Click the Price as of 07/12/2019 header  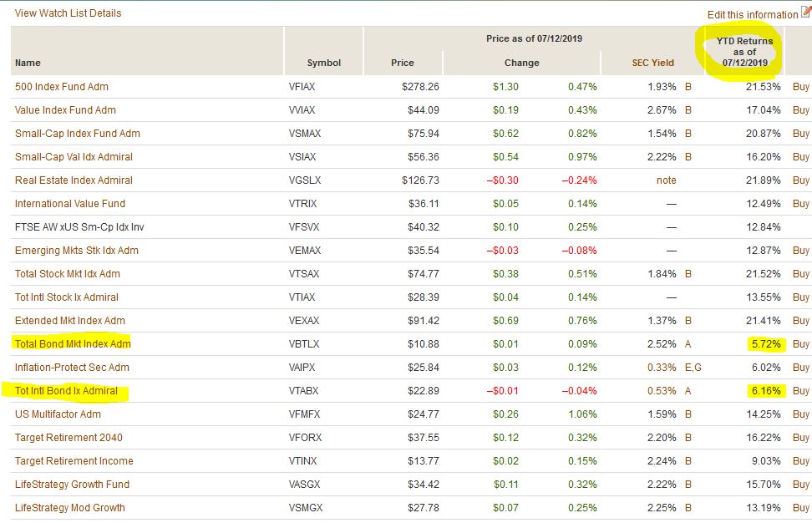534,38
